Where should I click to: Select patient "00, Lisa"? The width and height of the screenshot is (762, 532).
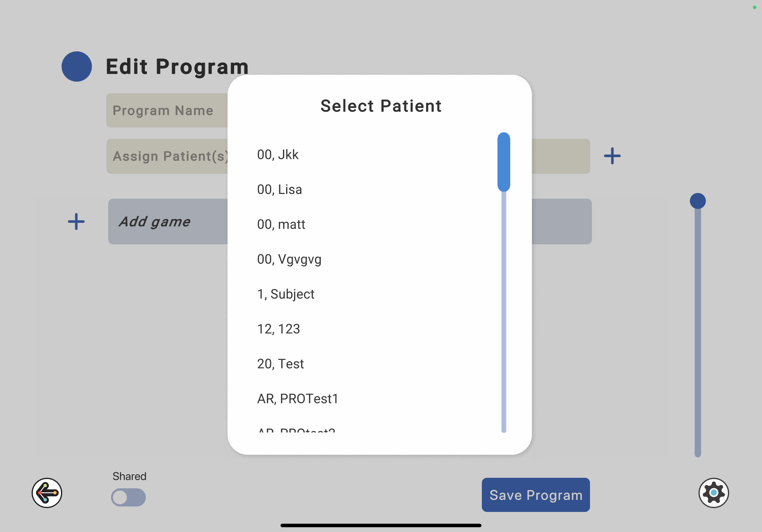pos(280,189)
